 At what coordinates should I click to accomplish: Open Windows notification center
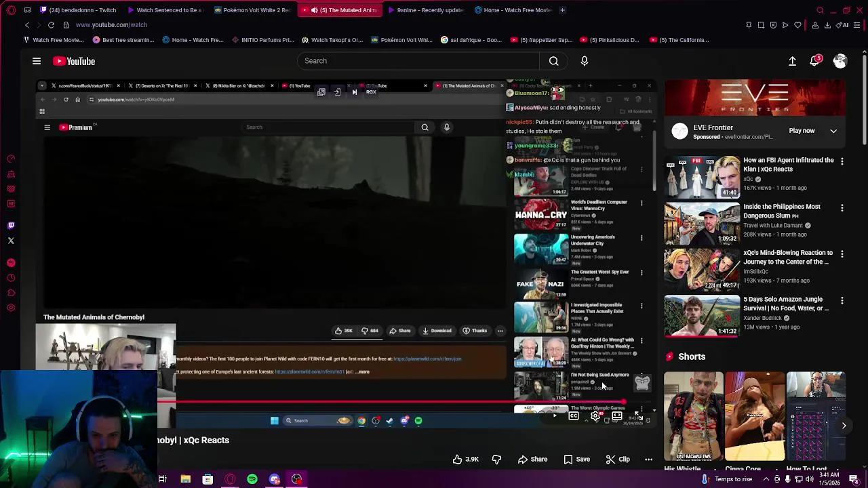click(x=854, y=479)
